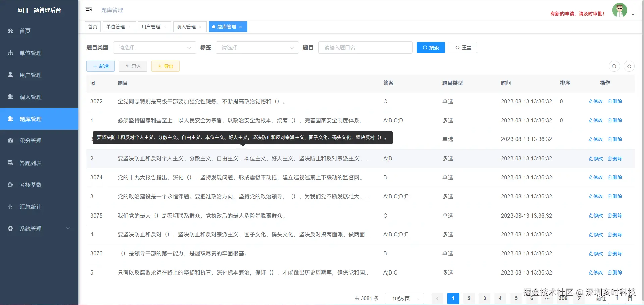The image size is (644, 305).
Task: Click the 重置 button
Action: pos(463,48)
